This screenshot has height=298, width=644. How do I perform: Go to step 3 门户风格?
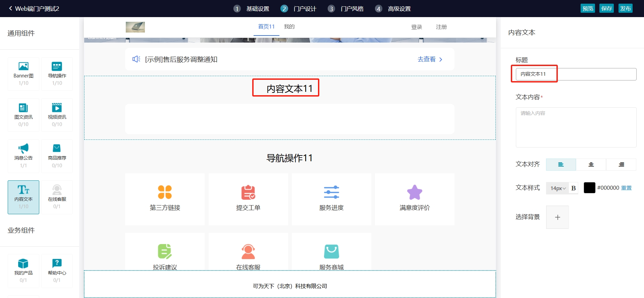pos(346,9)
